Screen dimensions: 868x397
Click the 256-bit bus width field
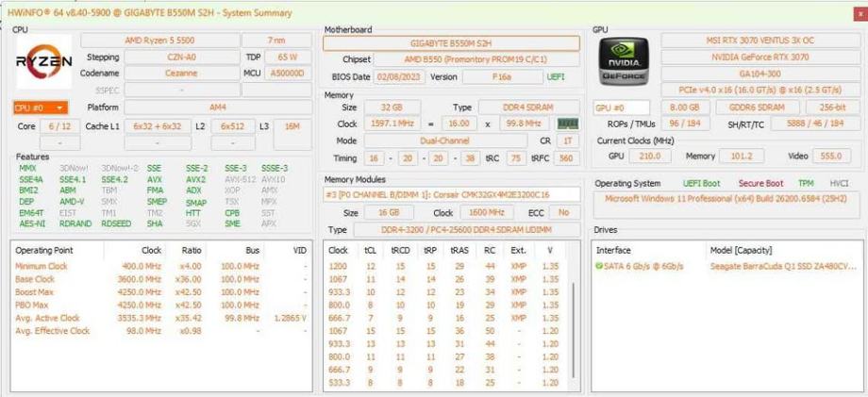pyautogui.click(x=832, y=108)
